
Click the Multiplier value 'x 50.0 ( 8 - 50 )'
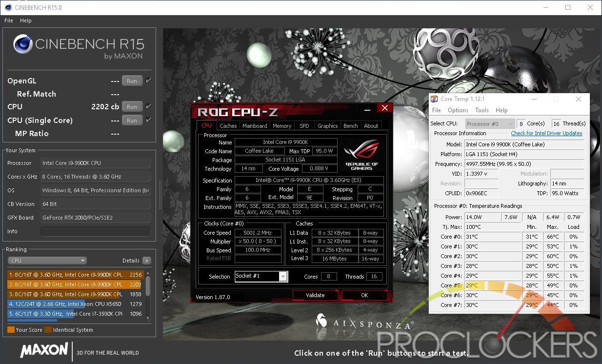(258, 242)
